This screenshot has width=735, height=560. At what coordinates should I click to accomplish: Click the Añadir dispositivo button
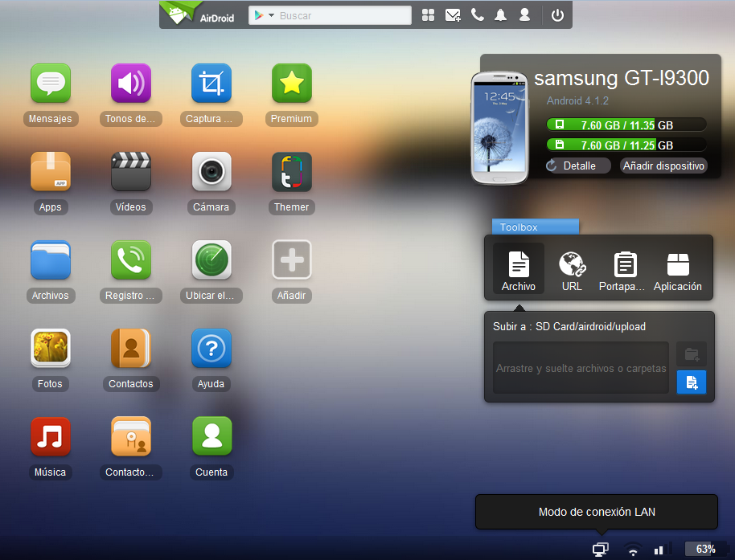click(663, 166)
